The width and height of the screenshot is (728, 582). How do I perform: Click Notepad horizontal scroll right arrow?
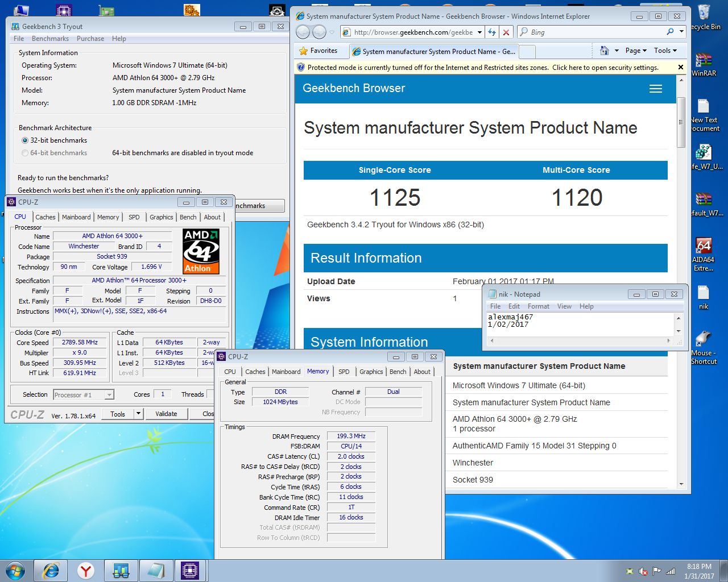pos(669,341)
